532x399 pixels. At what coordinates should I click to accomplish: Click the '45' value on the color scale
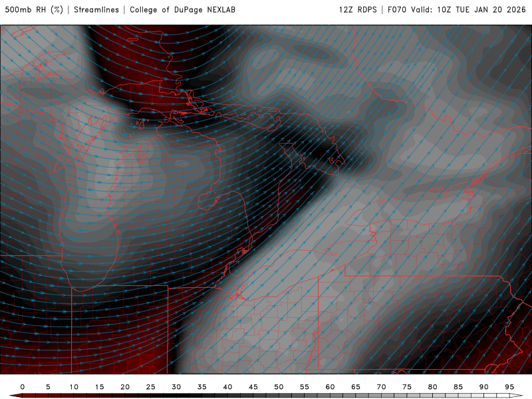[253, 387]
